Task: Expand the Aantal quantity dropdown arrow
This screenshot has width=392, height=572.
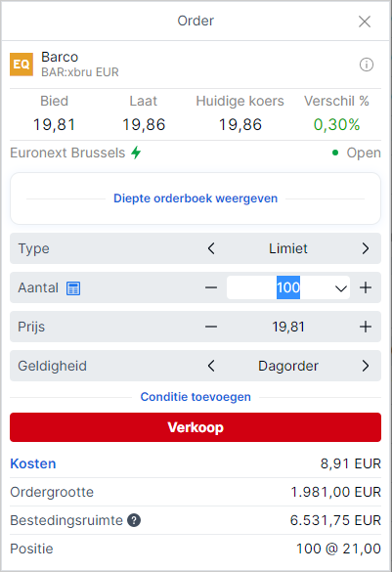Action: click(x=340, y=288)
